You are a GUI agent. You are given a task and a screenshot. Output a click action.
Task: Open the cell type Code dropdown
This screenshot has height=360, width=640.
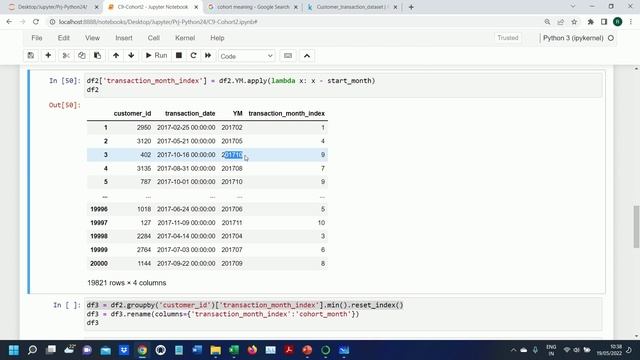pos(247,56)
